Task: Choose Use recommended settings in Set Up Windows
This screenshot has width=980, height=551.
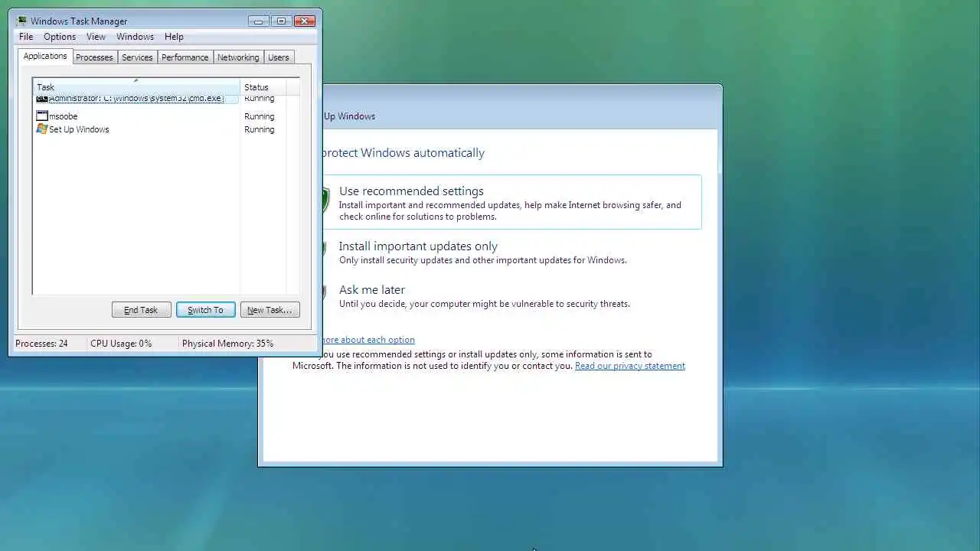Action: pos(510,202)
